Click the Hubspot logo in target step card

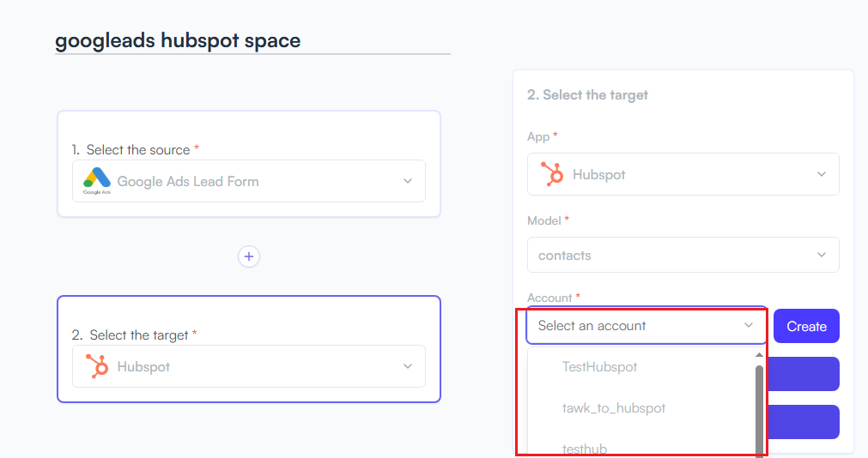[x=97, y=366]
